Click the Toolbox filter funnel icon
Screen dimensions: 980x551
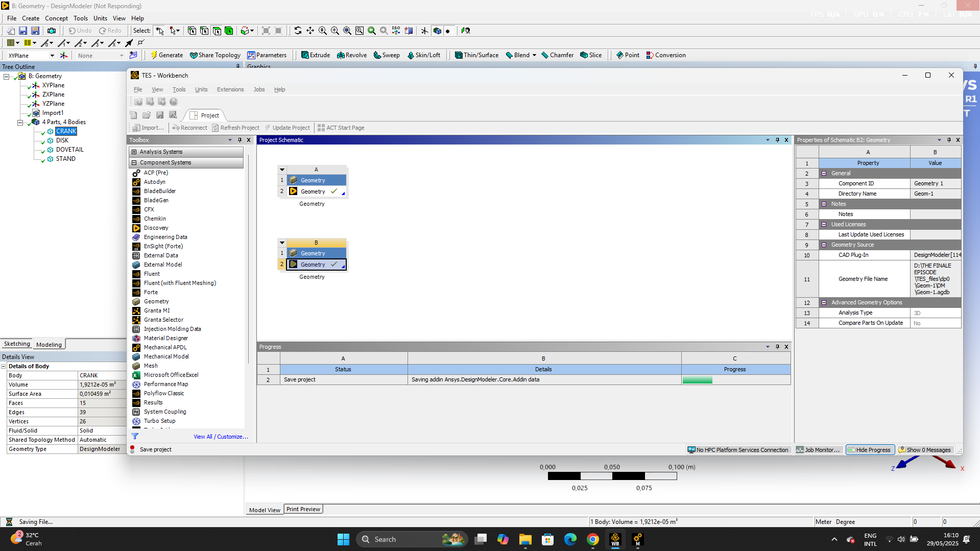click(x=135, y=436)
